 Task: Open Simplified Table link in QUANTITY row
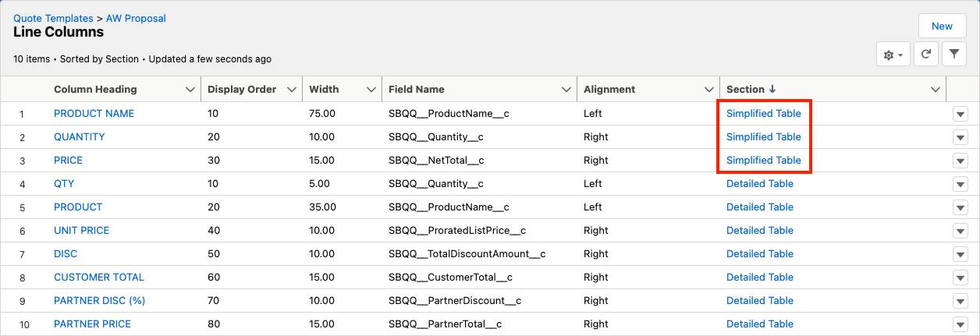(763, 137)
